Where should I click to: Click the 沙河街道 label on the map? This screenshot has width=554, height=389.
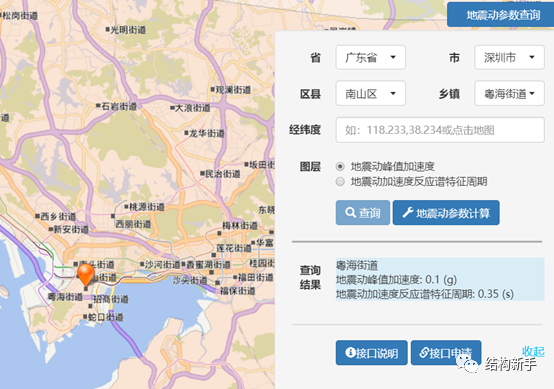point(163,264)
